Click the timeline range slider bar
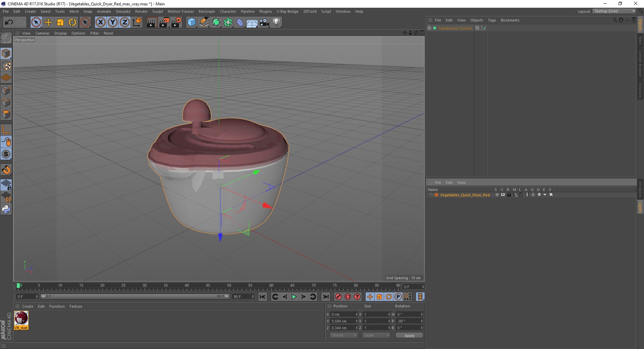This screenshot has height=349, width=644. 135,296
